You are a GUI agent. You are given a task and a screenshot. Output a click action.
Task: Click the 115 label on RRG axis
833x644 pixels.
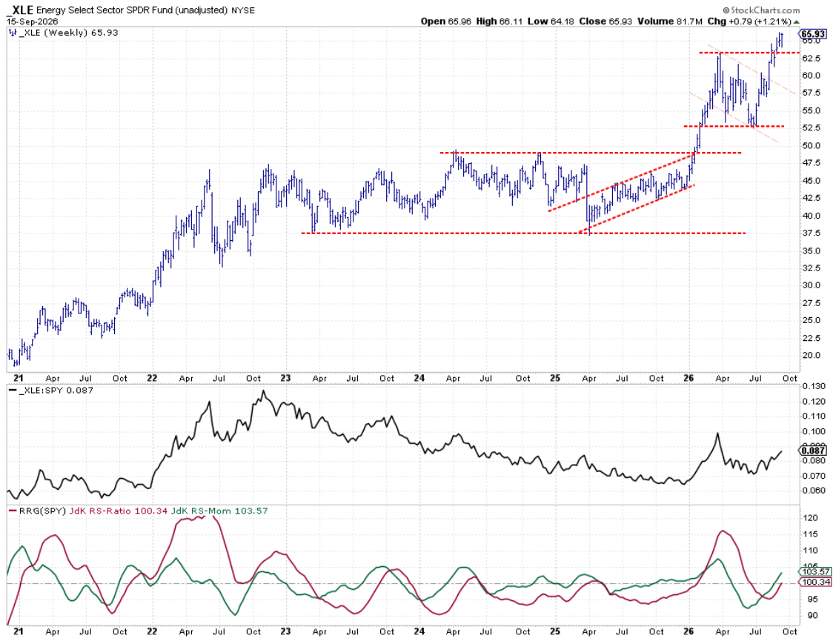click(810, 534)
